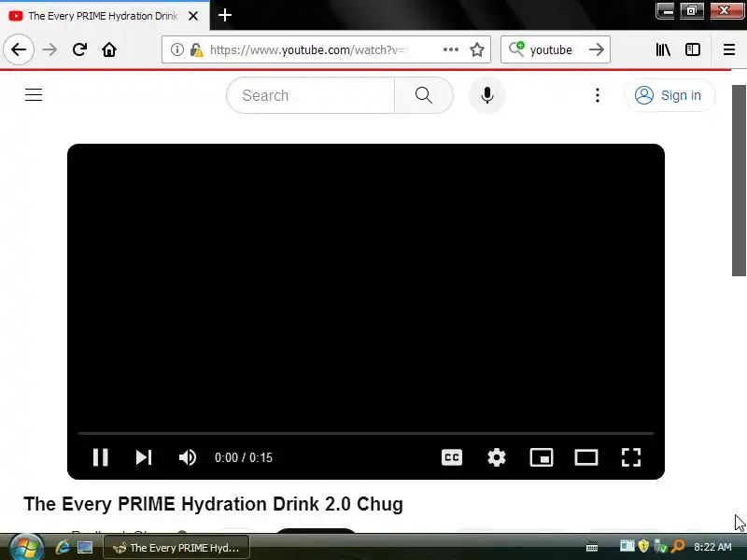Toggle closed captions (CC) in player

coord(452,457)
